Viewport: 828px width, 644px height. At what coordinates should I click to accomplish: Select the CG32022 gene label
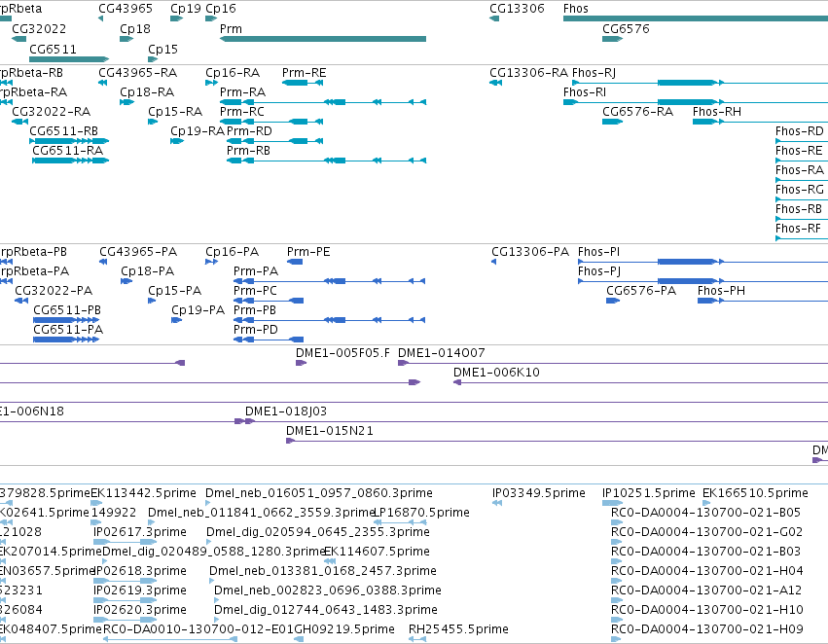(x=39, y=28)
